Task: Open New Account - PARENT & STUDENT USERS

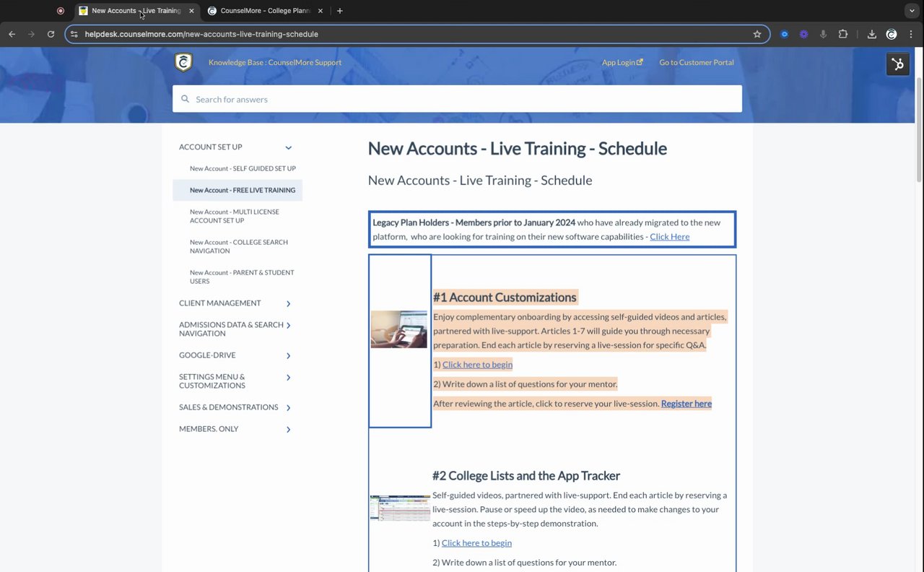Action: (242, 277)
